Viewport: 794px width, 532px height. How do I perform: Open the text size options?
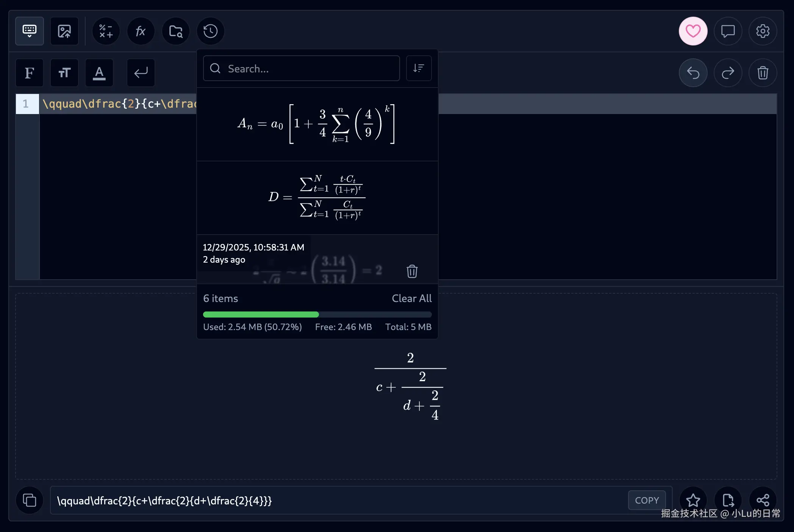[x=64, y=72]
